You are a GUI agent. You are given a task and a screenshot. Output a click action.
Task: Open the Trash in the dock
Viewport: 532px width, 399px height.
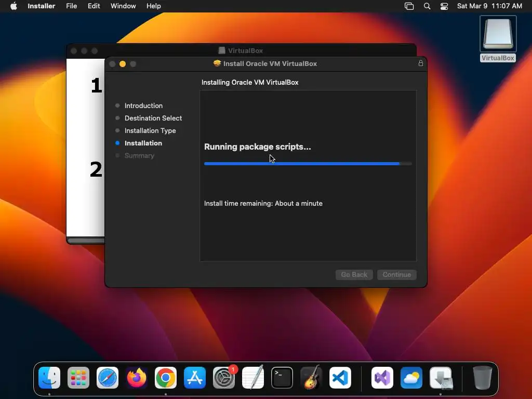tap(483, 378)
